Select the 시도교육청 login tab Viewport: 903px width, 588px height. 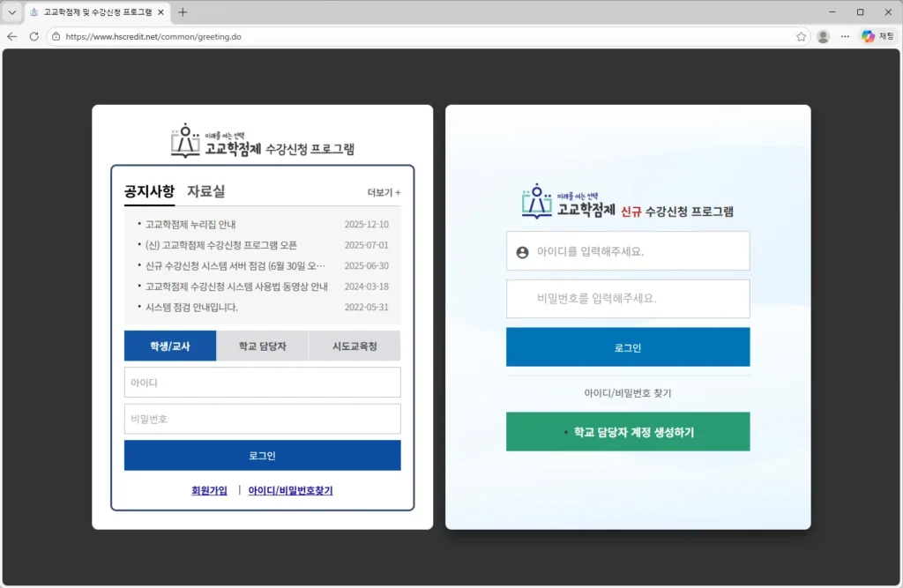354,346
